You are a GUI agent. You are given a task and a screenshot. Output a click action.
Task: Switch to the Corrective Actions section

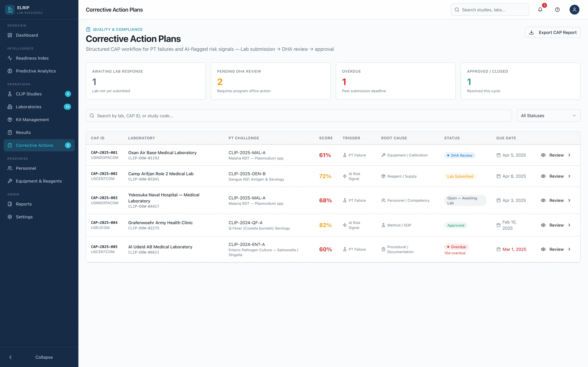[34, 145]
